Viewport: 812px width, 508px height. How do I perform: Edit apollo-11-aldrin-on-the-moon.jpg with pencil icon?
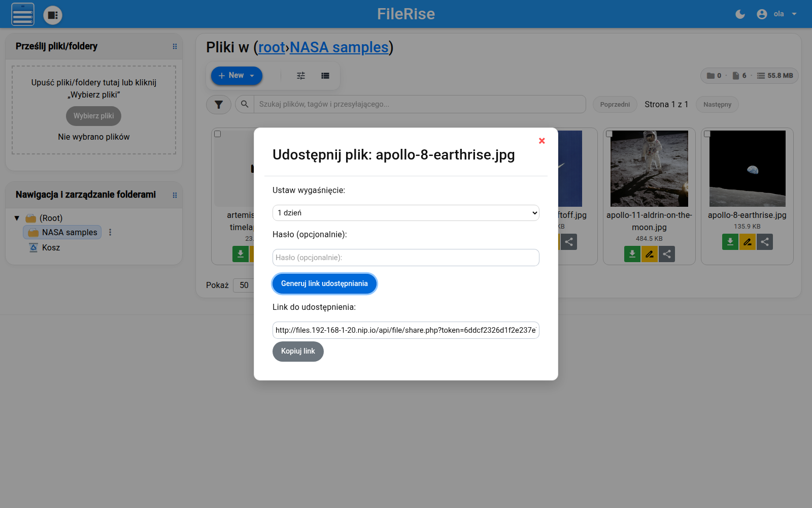[650, 254]
